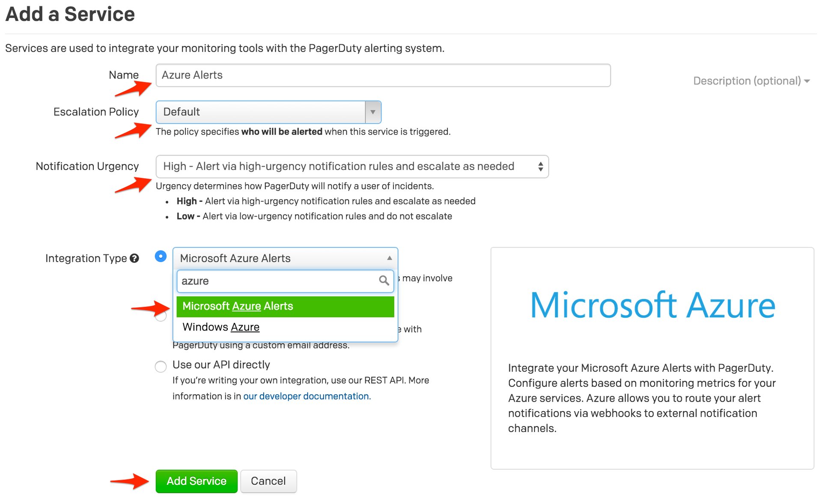This screenshot has height=504, width=822.
Task: Click the Add Service button
Action: click(x=196, y=481)
